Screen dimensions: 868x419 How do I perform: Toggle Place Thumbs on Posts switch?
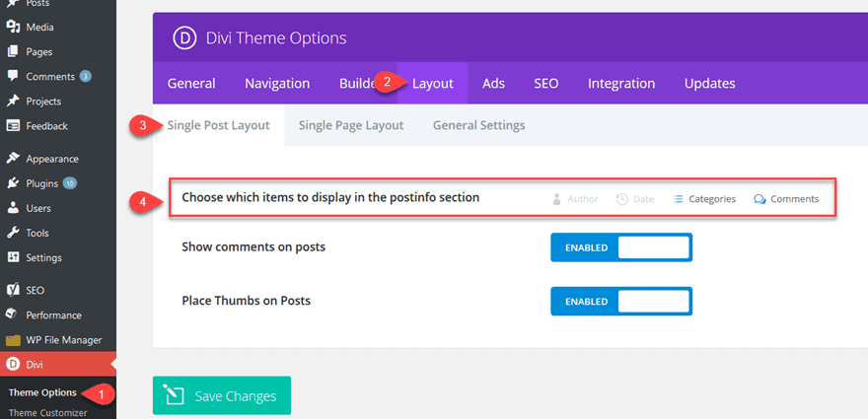coord(620,302)
